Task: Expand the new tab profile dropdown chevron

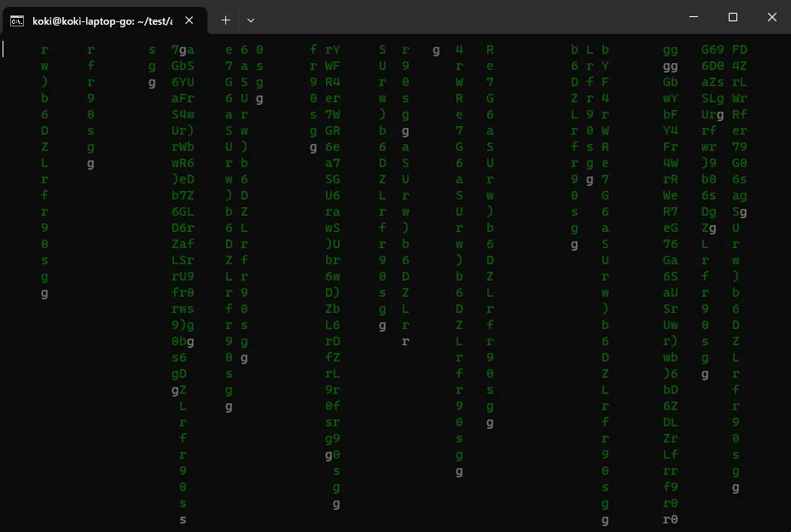Action: (251, 20)
